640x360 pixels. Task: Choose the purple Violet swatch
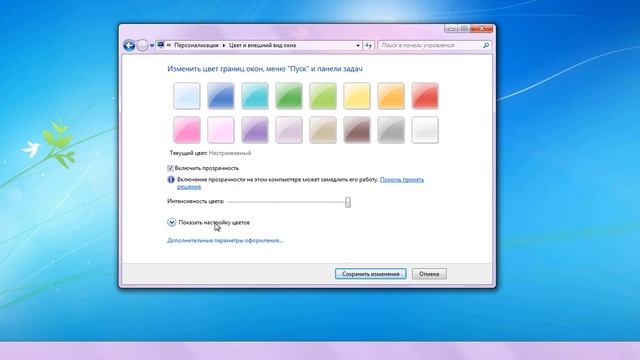(x=255, y=130)
